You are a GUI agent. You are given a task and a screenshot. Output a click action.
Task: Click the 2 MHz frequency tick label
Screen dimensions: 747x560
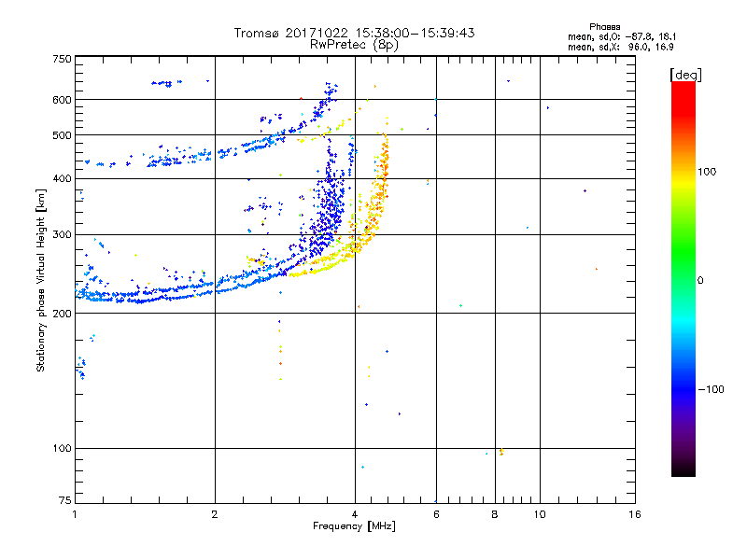[215, 514]
